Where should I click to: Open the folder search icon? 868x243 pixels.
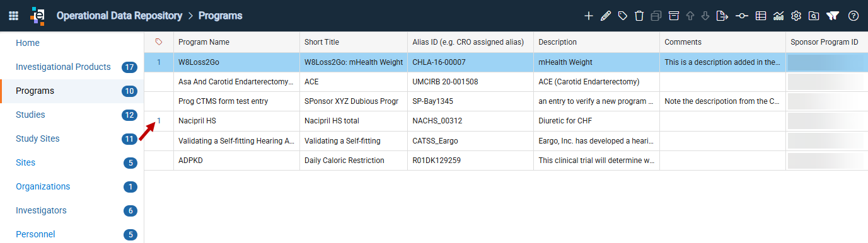click(814, 16)
